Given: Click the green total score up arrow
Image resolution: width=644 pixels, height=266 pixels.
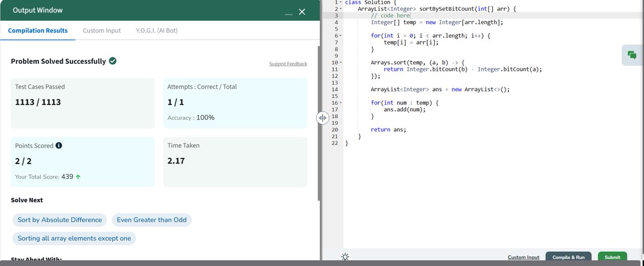Looking at the screenshot, I should 78,176.
